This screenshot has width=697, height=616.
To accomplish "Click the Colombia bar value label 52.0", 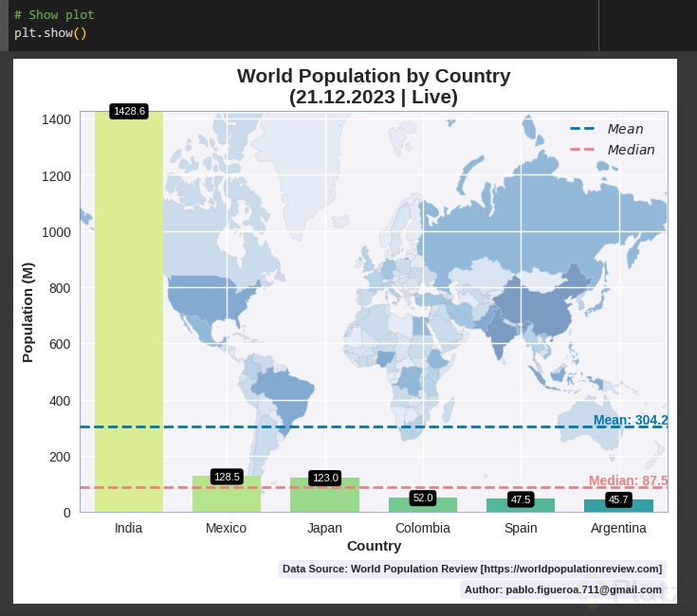I will [423, 498].
